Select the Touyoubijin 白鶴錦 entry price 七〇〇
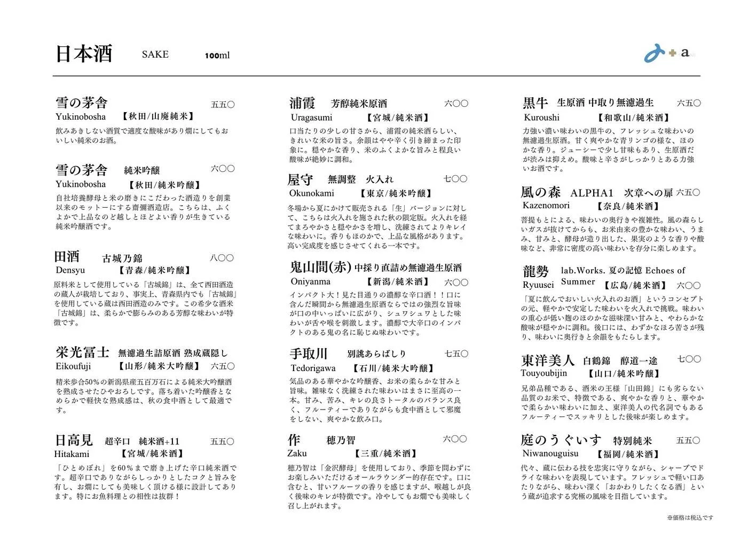Image resolution: width=756 pixels, height=535 pixels. point(689,359)
